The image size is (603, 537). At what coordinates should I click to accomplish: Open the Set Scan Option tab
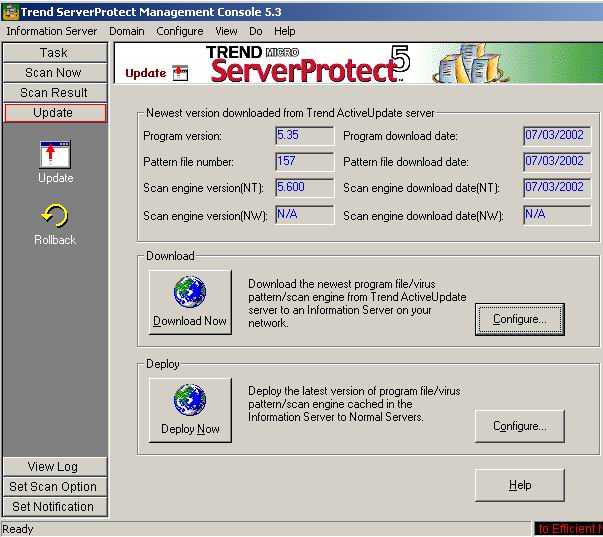pos(55,487)
